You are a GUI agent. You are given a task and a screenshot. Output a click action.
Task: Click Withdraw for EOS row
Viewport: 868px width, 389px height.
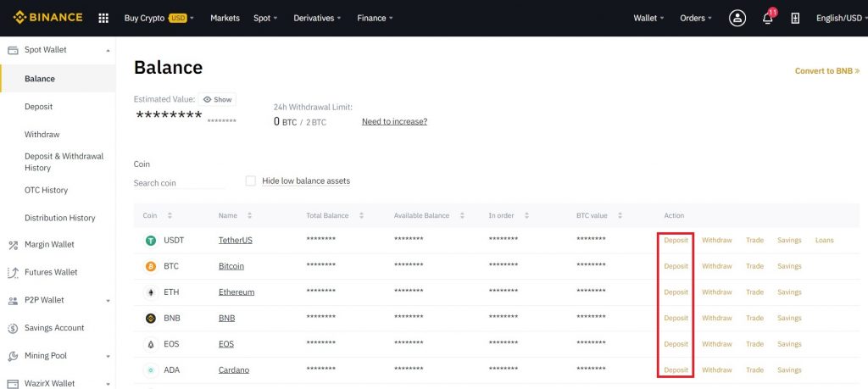tap(717, 344)
